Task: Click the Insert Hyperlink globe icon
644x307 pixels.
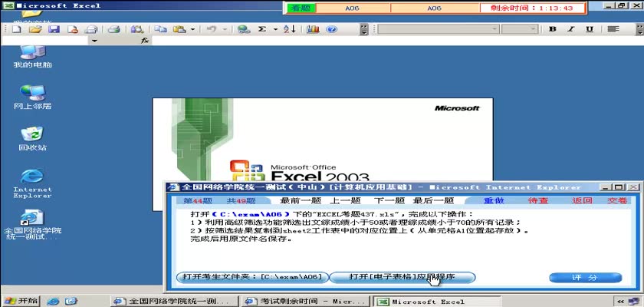Action: coord(244,29)
